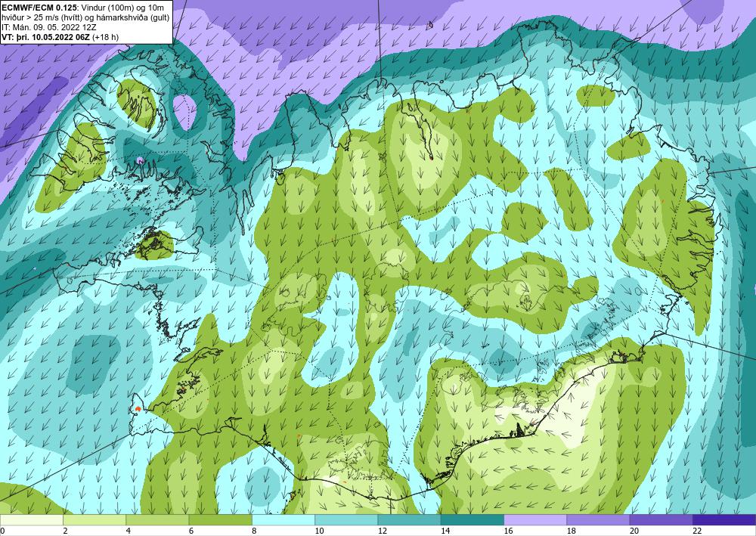This screenshot has width=756, height=536.
Task: Click the 16–18 m/s lavender legend swatch
Action: click(x=535, y=519)
